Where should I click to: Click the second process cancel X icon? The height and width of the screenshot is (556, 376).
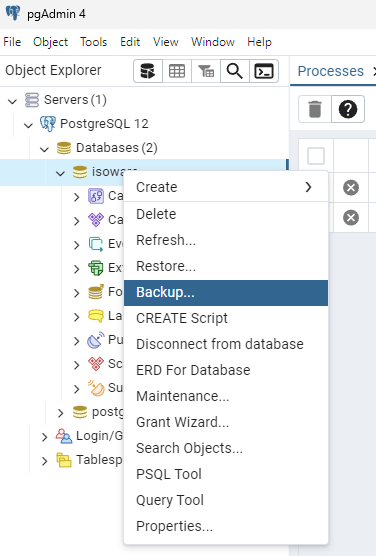click(351, 217)
